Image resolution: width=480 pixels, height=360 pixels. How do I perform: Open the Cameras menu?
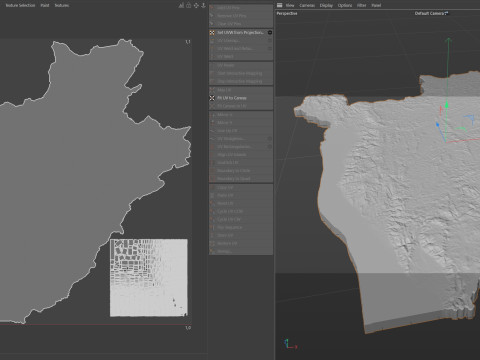(x=307, y=5)
